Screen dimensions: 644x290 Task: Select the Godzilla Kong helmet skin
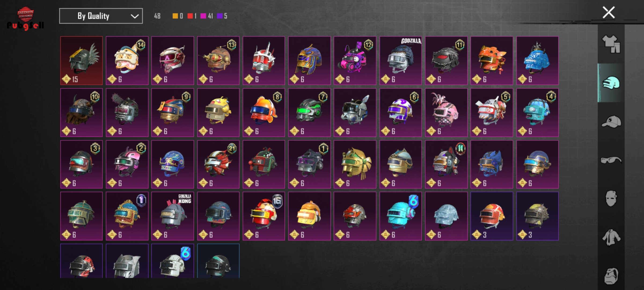[173, 216]
